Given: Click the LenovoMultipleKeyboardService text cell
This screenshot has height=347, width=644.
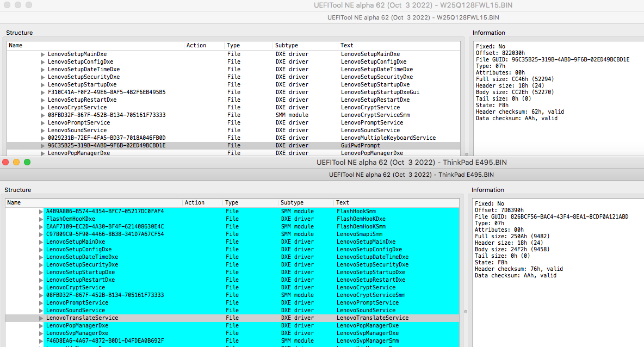Looking at the screenshot, I should (388, 138).
